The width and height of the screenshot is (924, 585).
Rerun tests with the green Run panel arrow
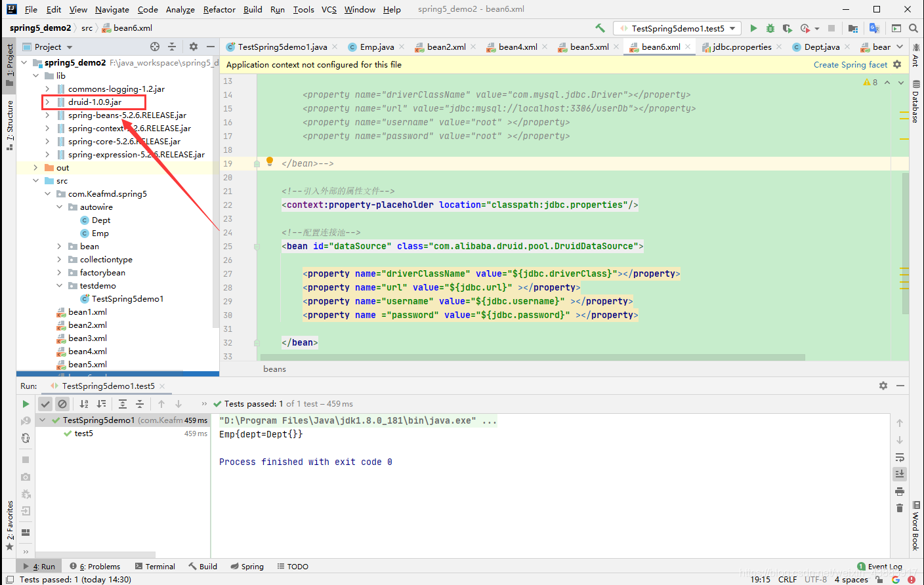26,404
